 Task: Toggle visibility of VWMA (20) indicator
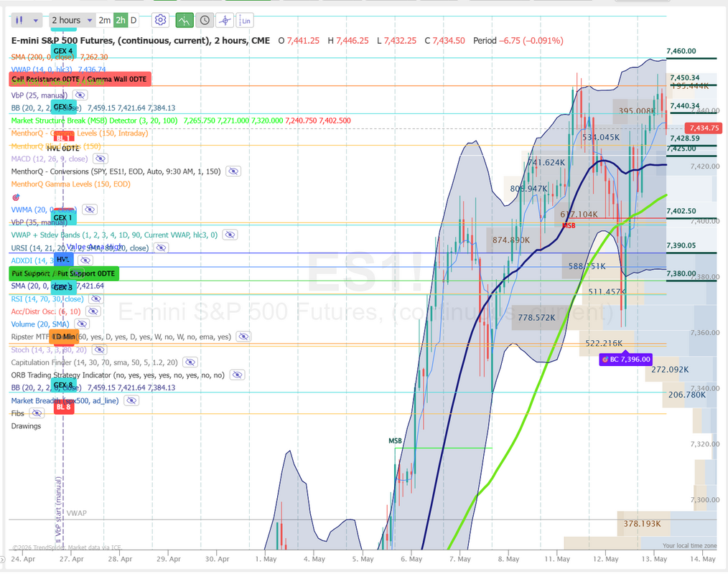[x=90, y=210]
